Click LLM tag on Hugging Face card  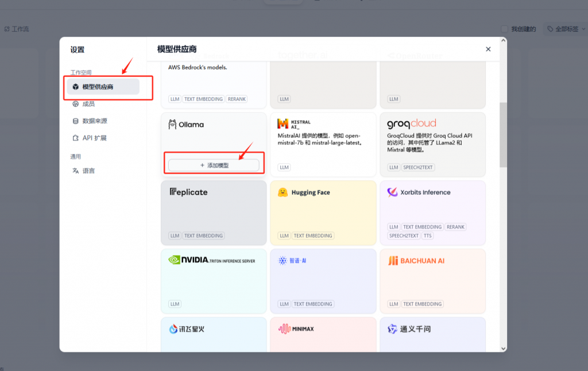(284, 235)
